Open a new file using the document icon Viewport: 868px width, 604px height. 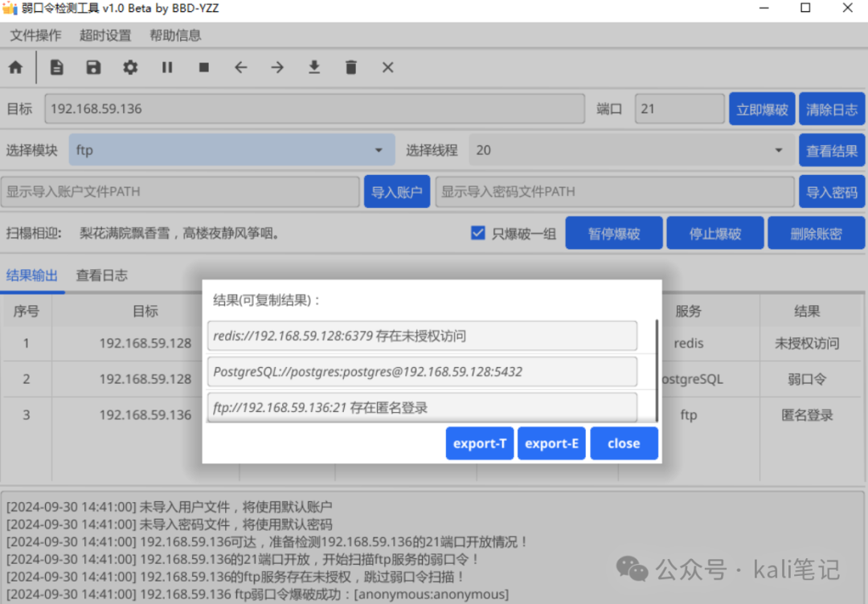pyautogui.click(x=56, y=67)
